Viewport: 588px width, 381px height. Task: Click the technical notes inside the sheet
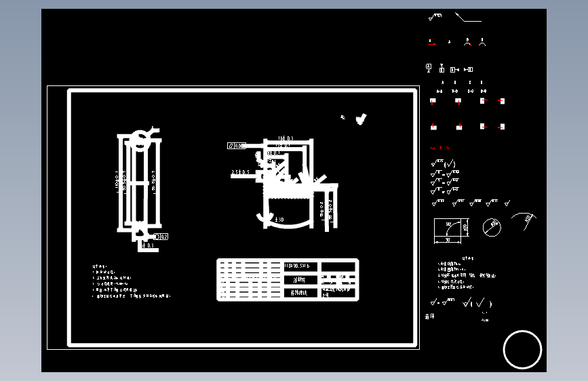point(132,281)
